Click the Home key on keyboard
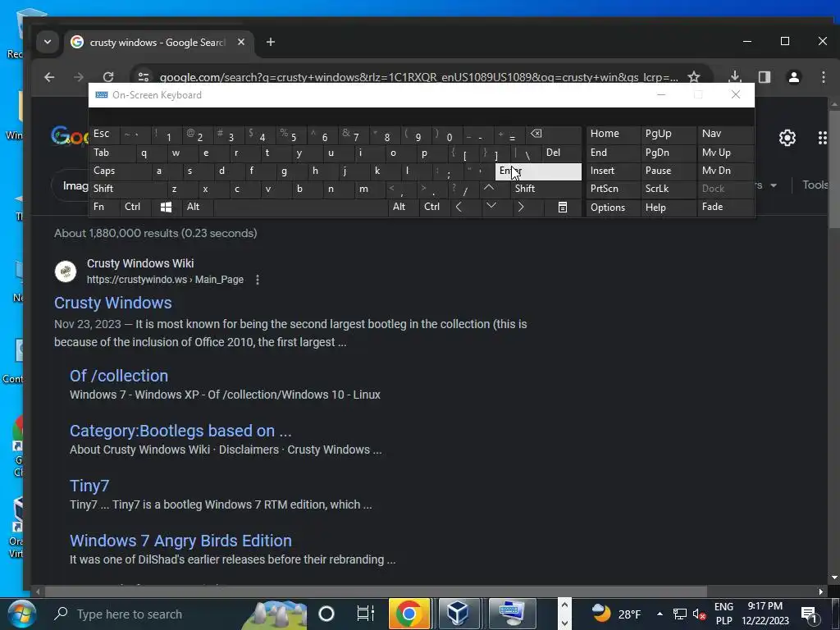 (x=612, y=134)
